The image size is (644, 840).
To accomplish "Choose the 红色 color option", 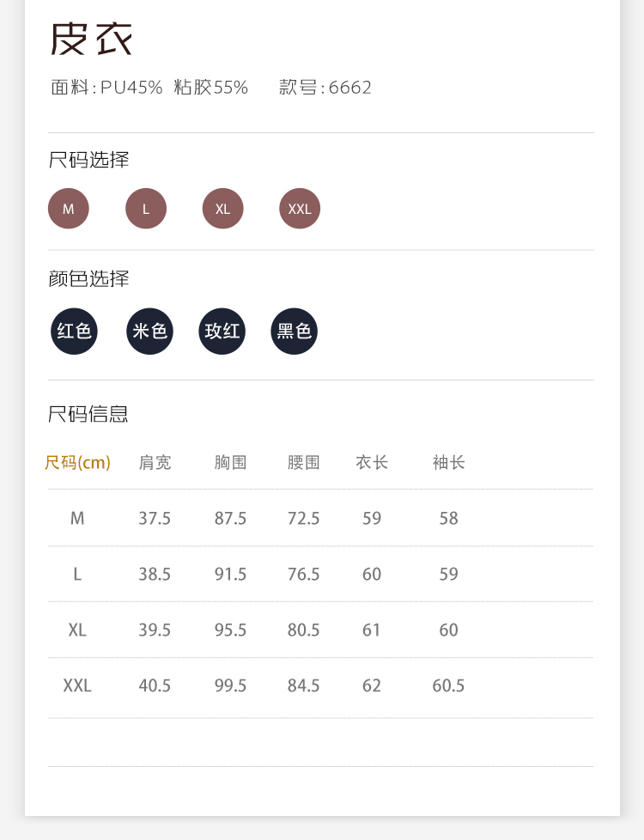I will (74, 331).
